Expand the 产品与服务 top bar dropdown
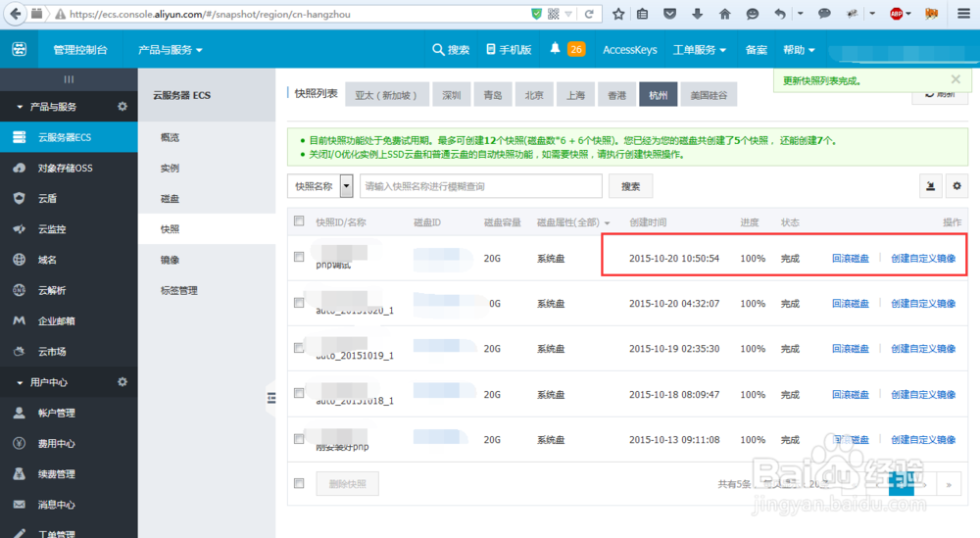 tap(170, 49)
